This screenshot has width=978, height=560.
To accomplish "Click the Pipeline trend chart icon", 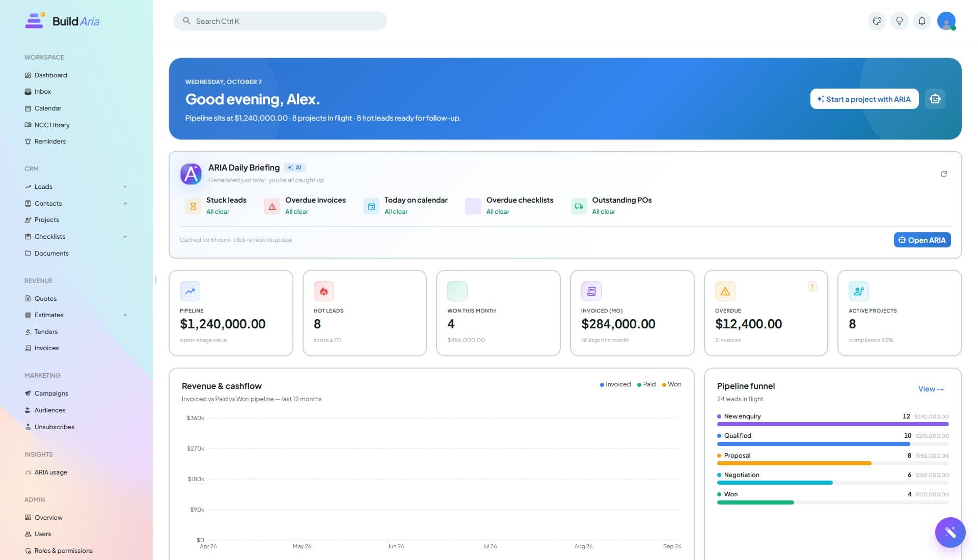I will [190, 291].
